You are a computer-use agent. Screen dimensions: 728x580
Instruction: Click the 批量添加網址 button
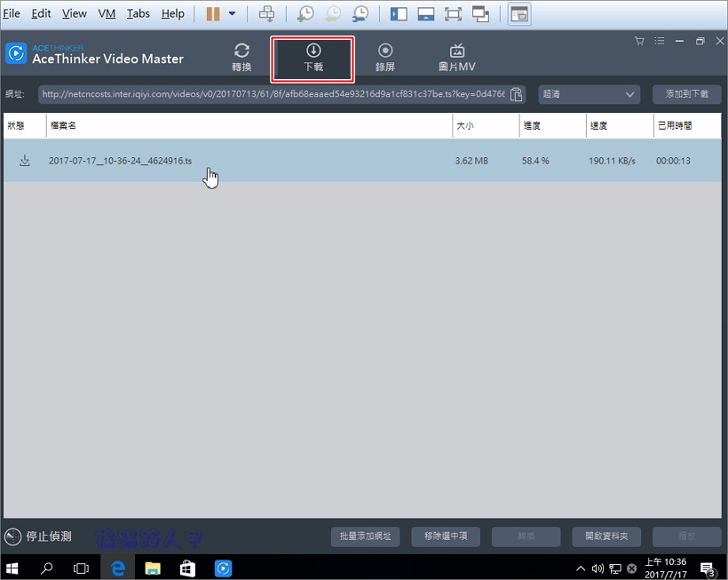[x=366, y=536]
